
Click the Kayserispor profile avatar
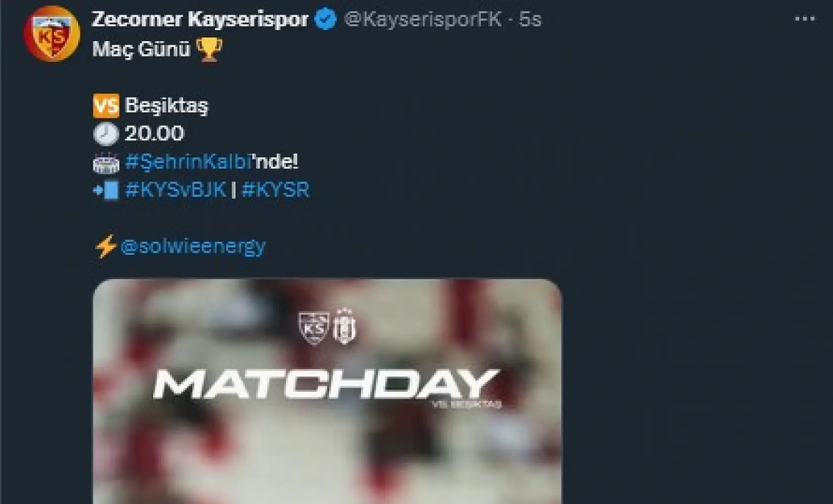(52, 34)
